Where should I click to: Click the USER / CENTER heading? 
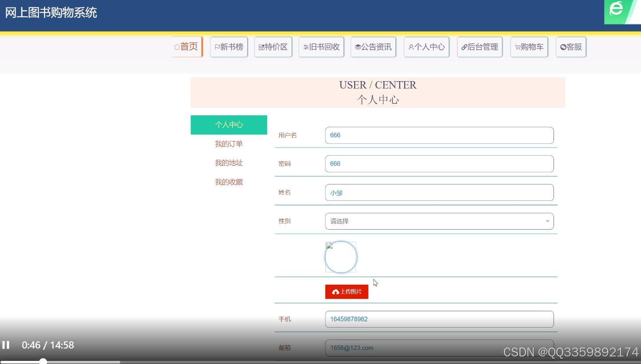coord(378,85)
